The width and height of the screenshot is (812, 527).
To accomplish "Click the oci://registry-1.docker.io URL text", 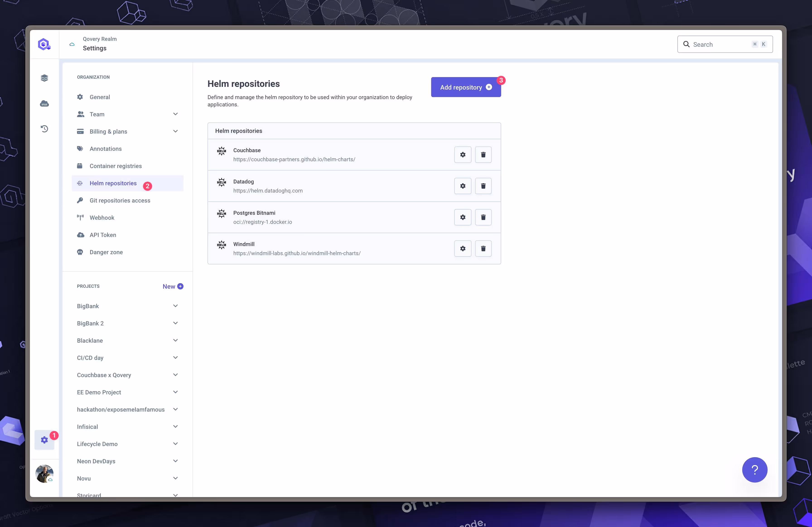I will tap(263, 222).
